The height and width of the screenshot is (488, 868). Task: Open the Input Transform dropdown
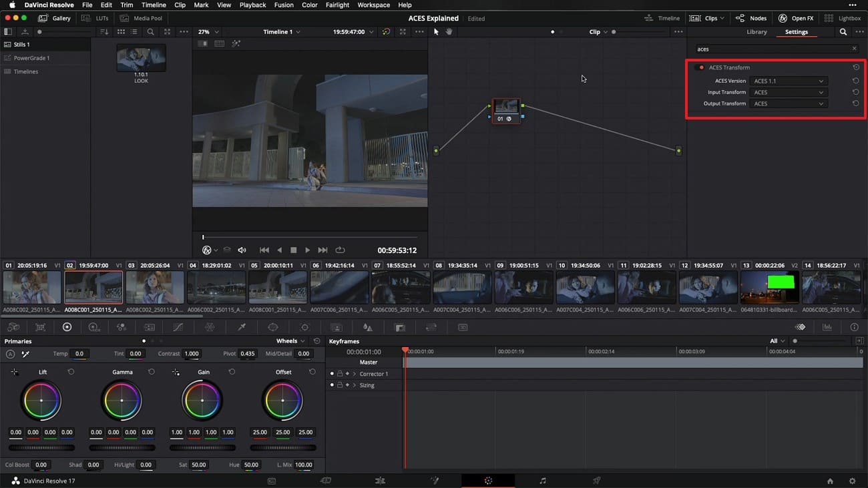[788, 92]
